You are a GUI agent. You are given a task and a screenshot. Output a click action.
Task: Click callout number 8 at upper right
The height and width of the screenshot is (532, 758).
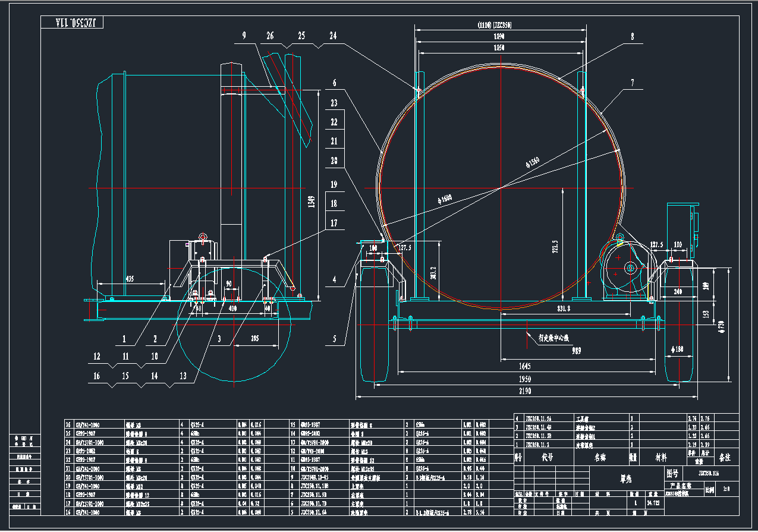pos(632,36)
